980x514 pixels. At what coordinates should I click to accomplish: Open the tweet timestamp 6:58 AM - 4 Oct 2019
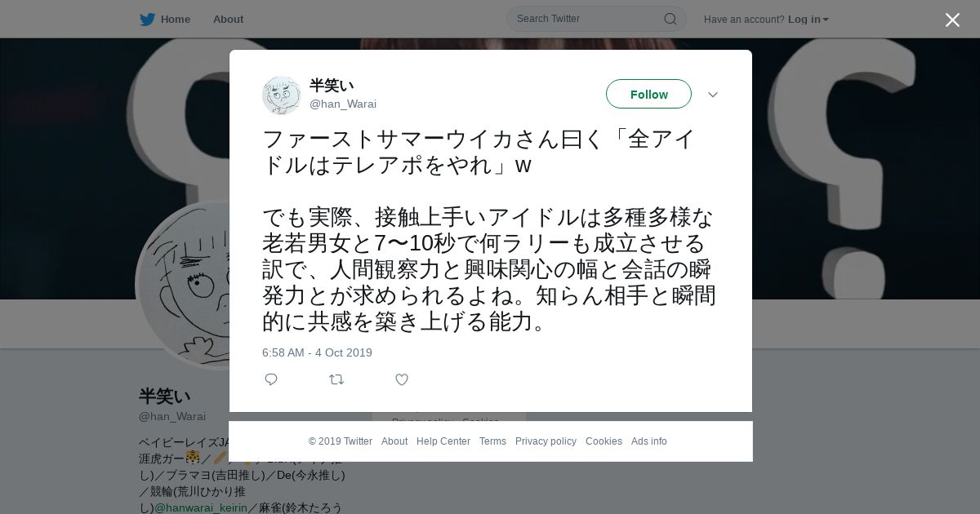[317, 352]
